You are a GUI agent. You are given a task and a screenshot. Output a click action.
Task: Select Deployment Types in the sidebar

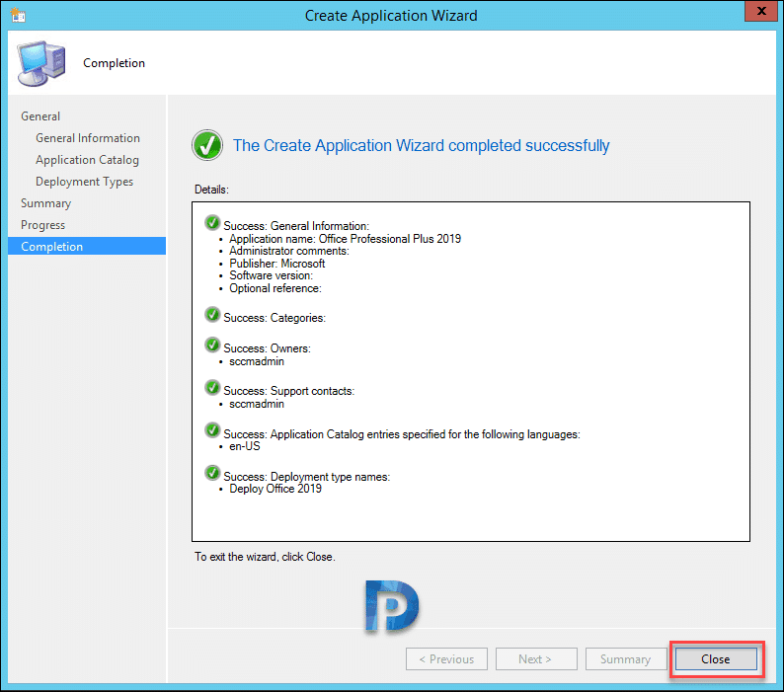pyautogui.click(x=85, y=182)
